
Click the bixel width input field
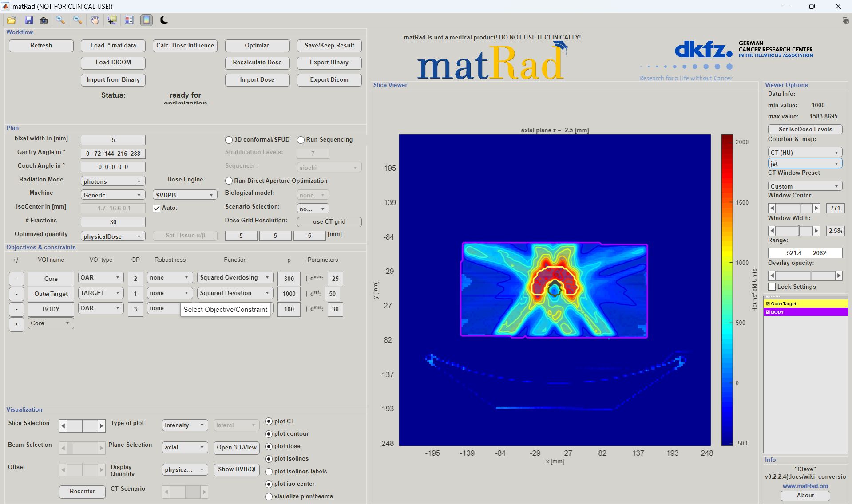click(x=113, y=140)
